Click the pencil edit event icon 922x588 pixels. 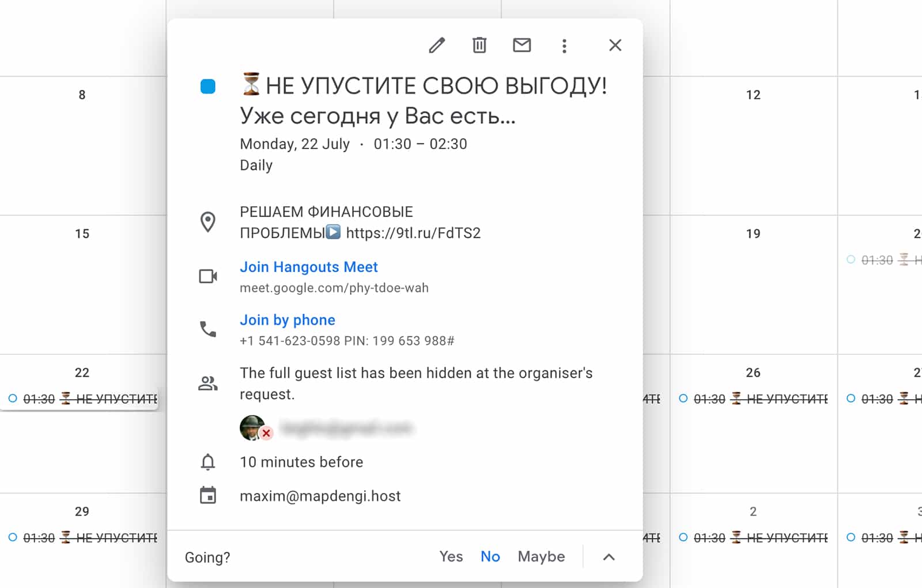coord(437,45)
